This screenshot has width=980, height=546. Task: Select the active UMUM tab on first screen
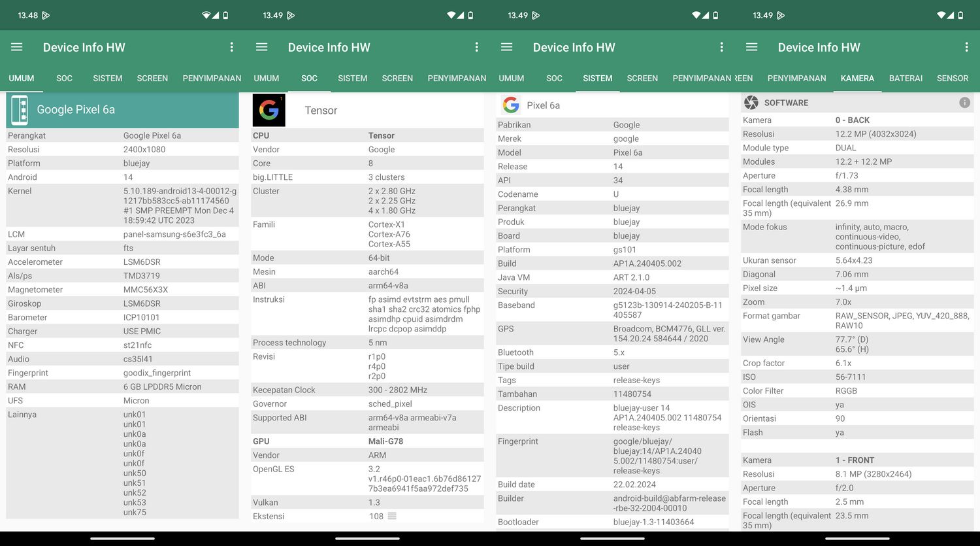pos(22,78)
